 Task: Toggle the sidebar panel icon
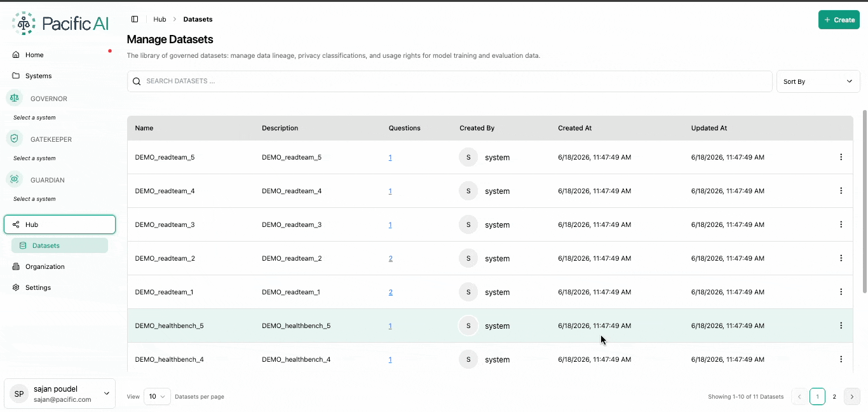point(135,19)
